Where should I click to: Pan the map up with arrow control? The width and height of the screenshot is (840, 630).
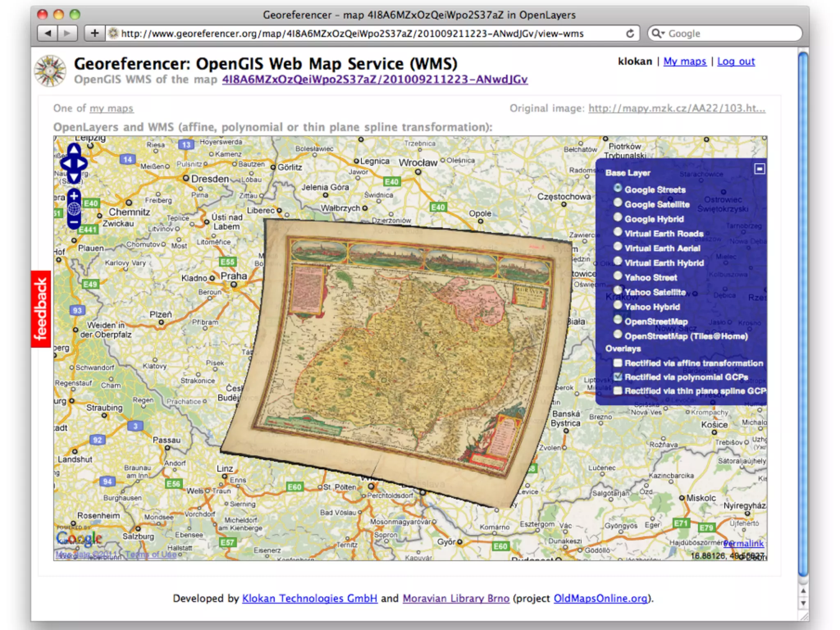(74, 149)
